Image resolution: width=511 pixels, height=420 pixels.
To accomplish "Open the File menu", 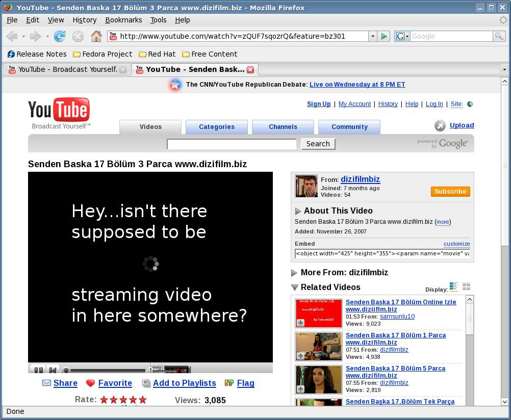I will point(12,20).
